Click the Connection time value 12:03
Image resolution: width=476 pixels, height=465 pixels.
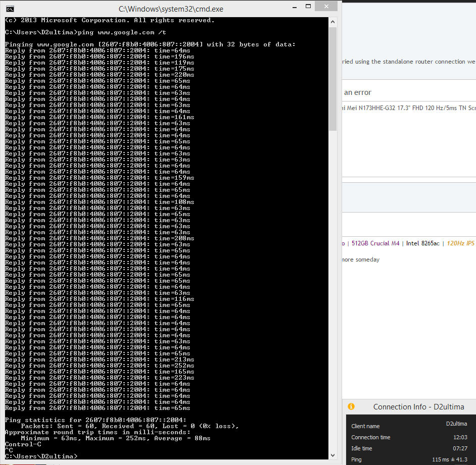click(460, 437)
